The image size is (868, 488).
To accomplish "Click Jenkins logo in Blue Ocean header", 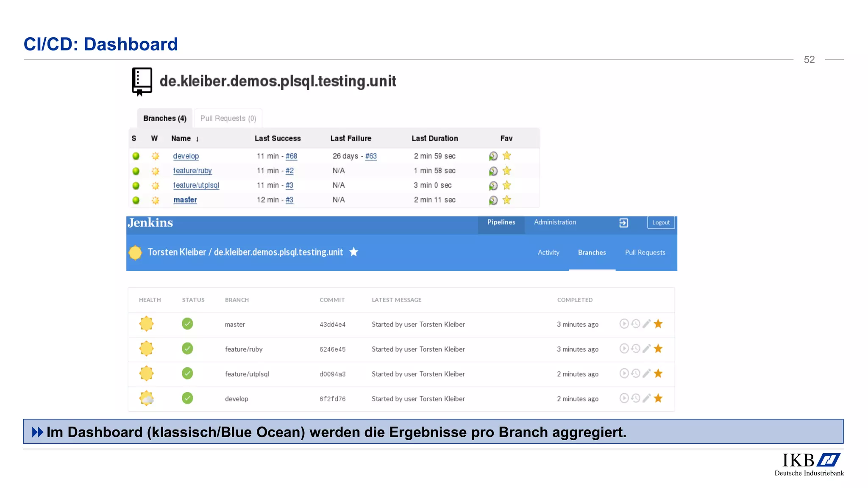I will [x=150, y=223].
